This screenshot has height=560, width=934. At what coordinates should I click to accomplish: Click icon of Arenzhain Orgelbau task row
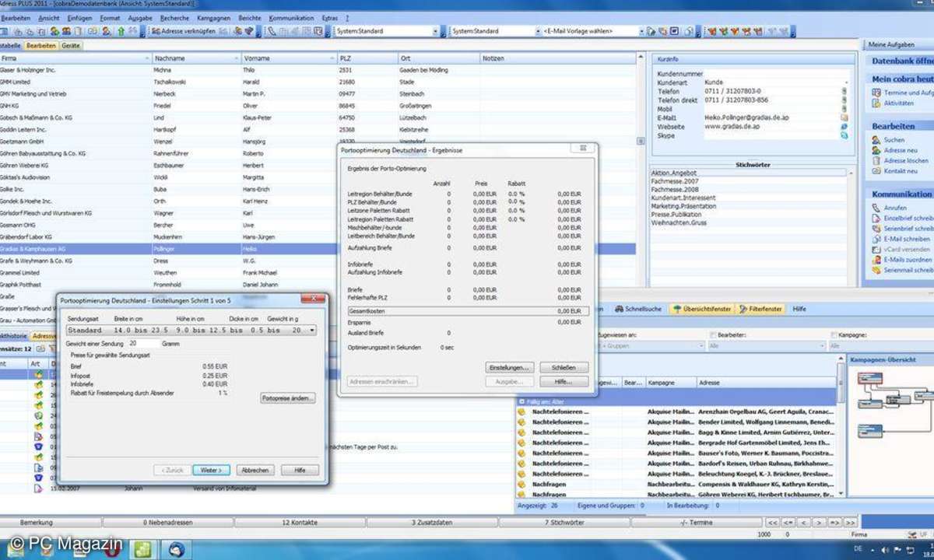(521, 411)
